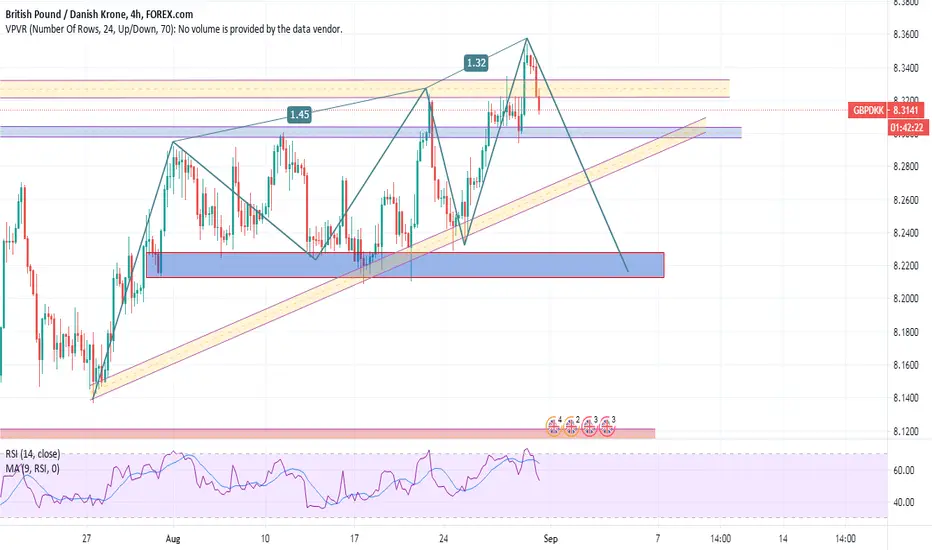The width and height of the screenshot is (932, 550).
Task: Click the 27 date label on time axis
Action: tap(87, 539)
